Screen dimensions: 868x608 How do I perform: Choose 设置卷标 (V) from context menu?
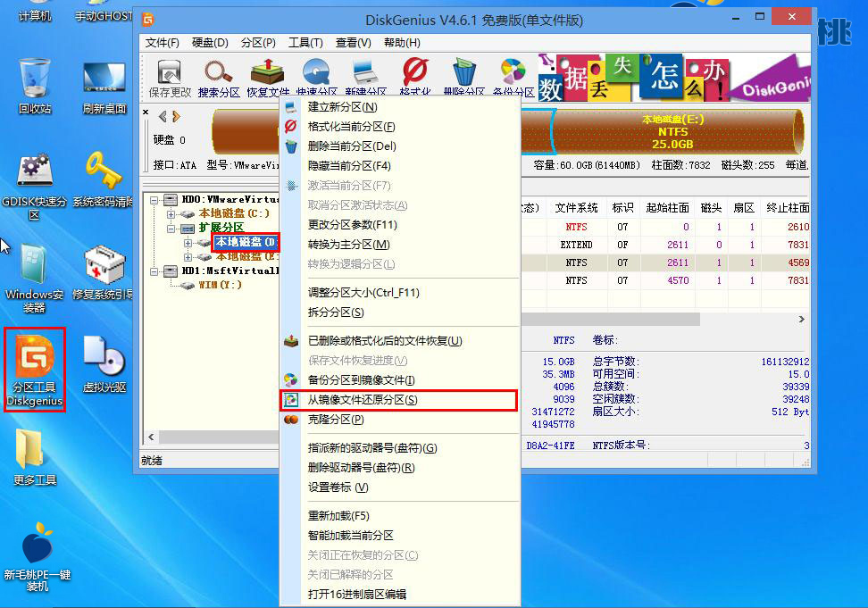point(400,487)
